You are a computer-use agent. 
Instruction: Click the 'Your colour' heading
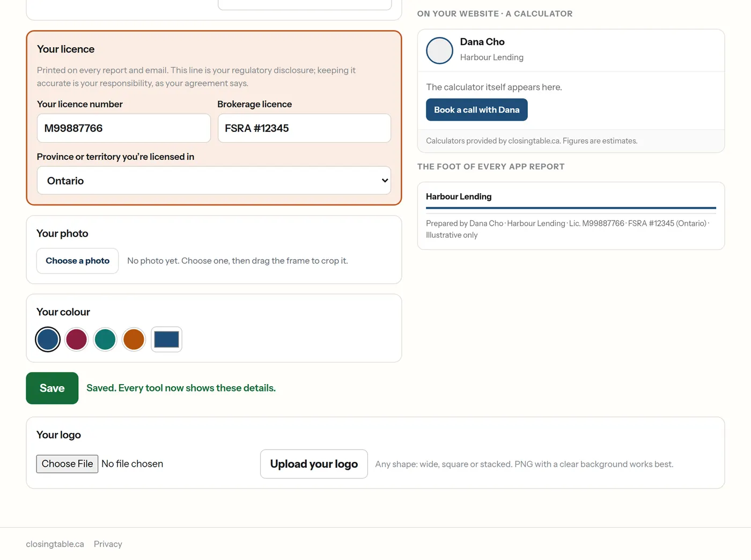coord(63,312)
